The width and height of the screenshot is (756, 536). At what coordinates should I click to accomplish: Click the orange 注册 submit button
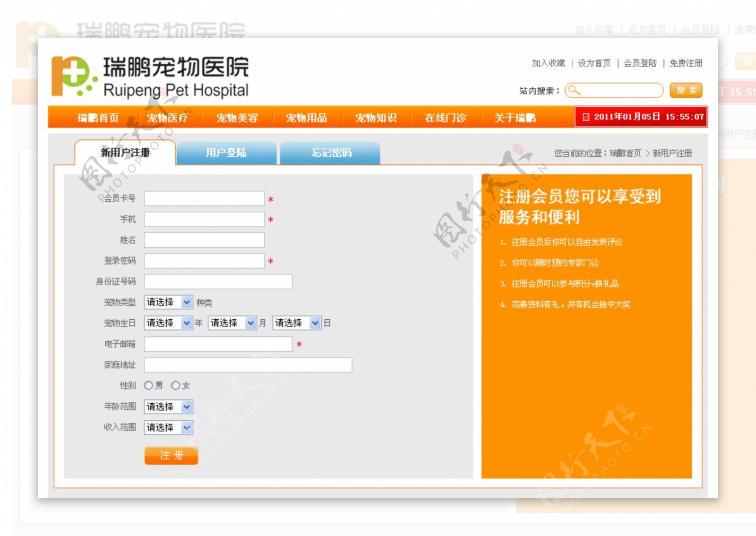coord(171,455)
